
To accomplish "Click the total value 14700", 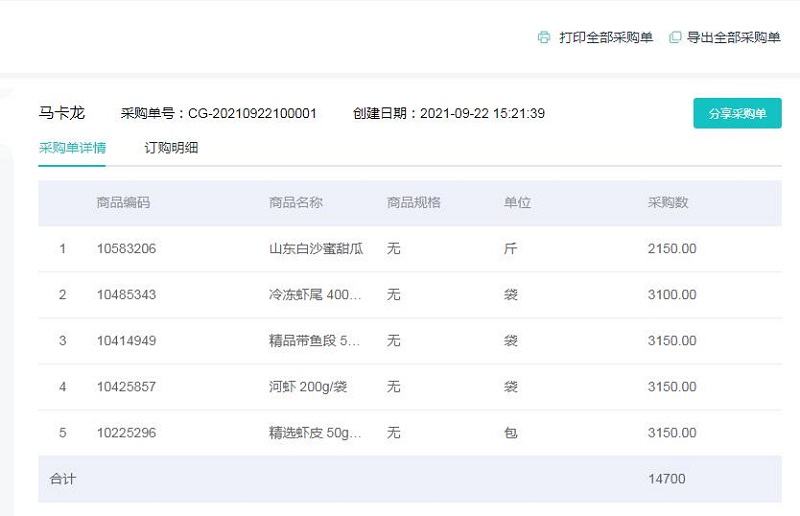I will (667, 479).
